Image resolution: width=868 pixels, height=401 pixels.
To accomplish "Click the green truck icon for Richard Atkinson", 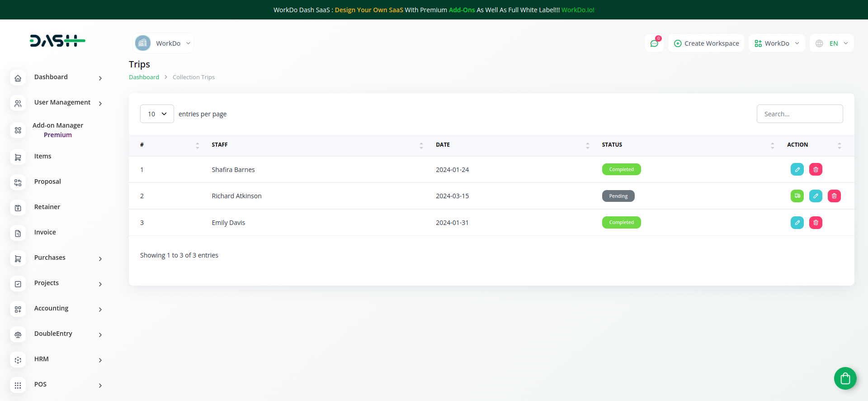I will click(x=797, y=196).
